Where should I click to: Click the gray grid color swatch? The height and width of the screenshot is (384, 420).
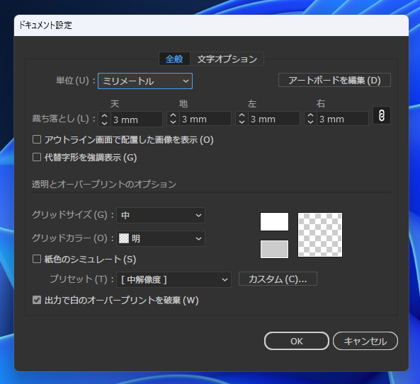(274, 249)
